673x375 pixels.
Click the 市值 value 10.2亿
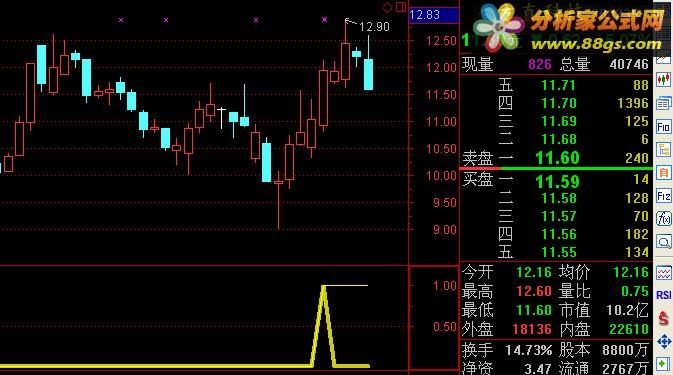[x=627, y=310]
